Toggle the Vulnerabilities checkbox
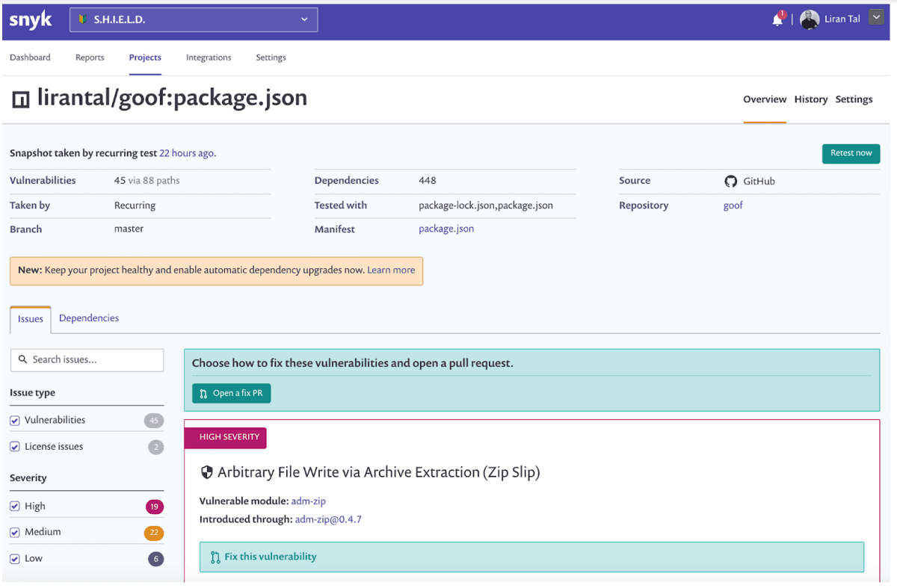The width and height of the screenshot is (897, 588). click(15, 421)
